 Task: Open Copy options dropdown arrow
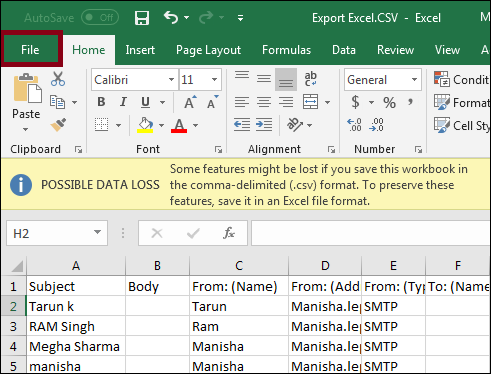[x=75, y=102]
